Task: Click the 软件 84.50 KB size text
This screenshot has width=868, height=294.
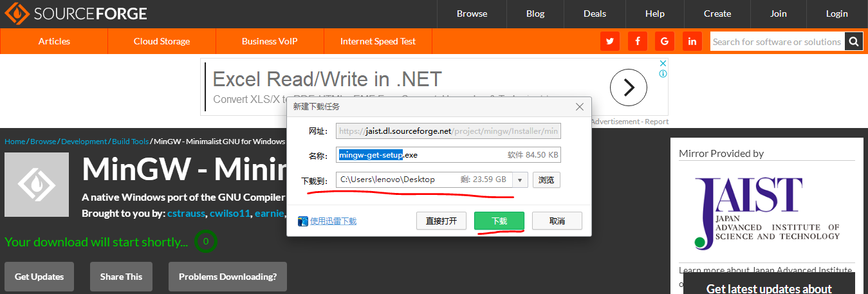Action: tap(533, 155)
